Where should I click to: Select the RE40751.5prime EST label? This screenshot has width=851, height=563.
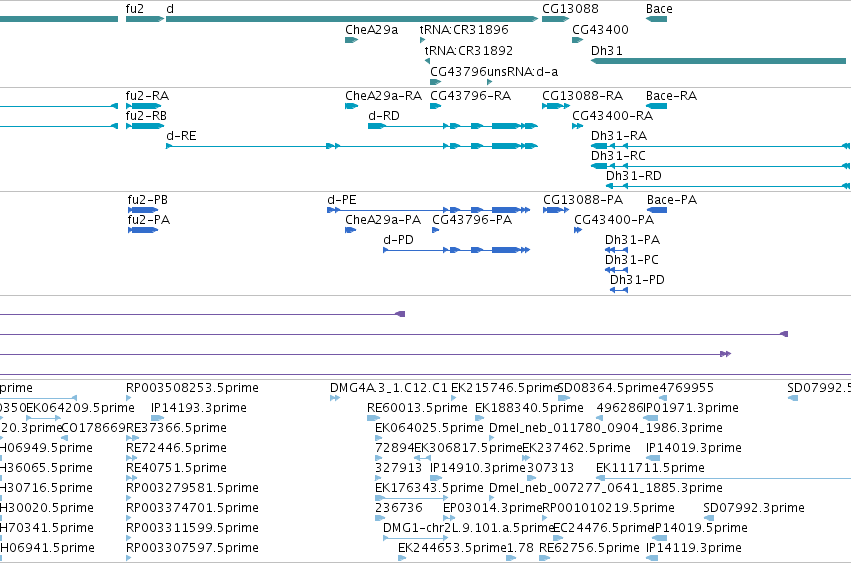tap(176, 468)
